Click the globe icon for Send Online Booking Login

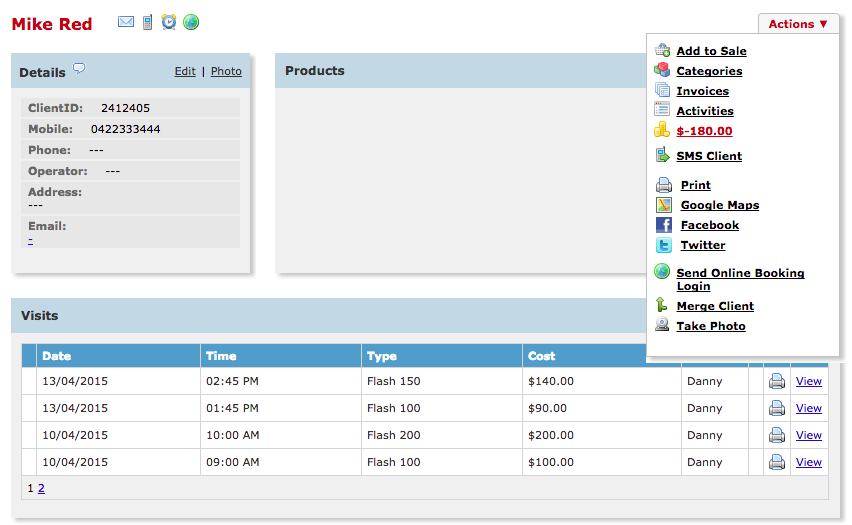662,271
